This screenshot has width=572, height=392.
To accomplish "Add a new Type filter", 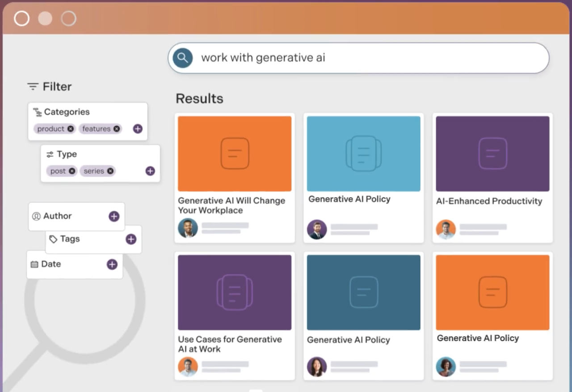I will (150, 171).
